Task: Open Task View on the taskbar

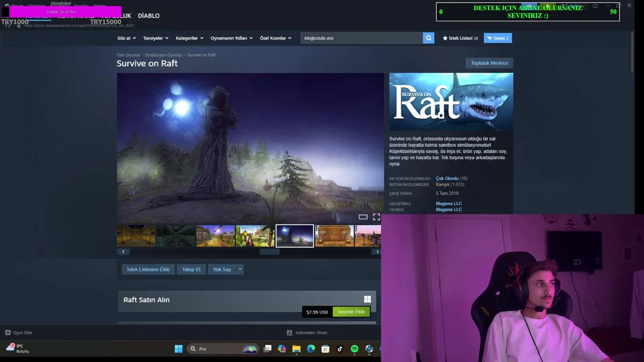Action: click(x=268, y=348)
